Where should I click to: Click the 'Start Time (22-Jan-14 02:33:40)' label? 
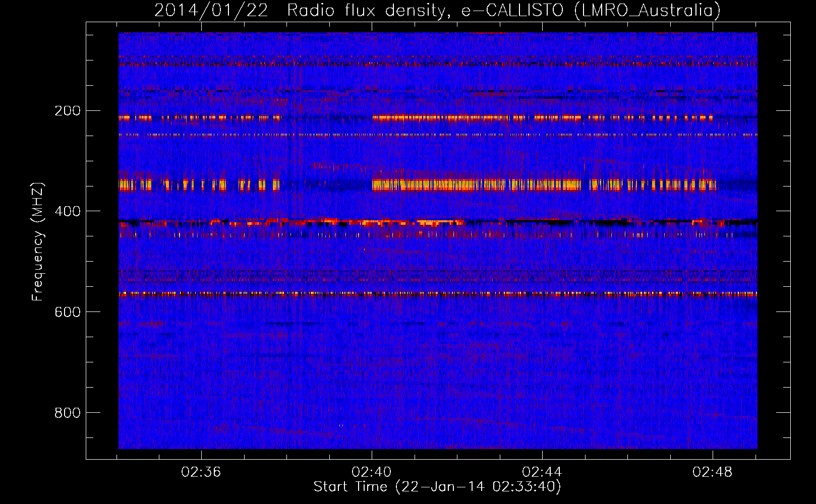click(x=437, y=487)
